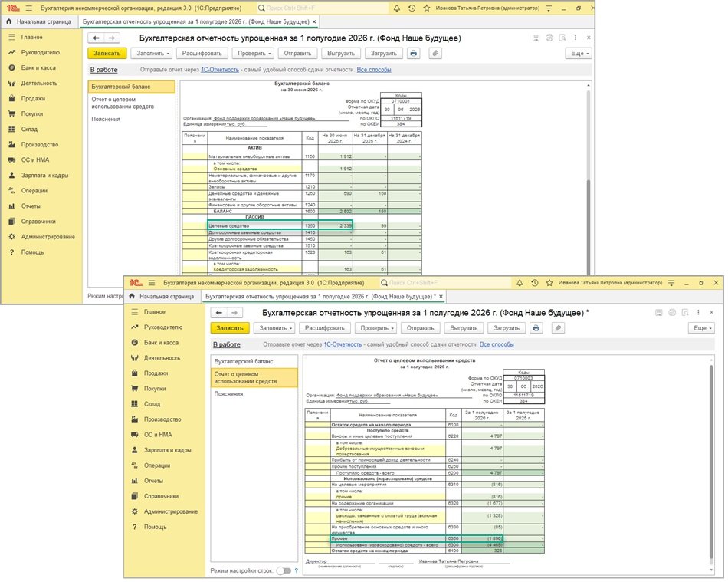This screenshot has height=582, width=728.
Task: Open the three-dot more menu in the front window header
Action: [698, 313]
